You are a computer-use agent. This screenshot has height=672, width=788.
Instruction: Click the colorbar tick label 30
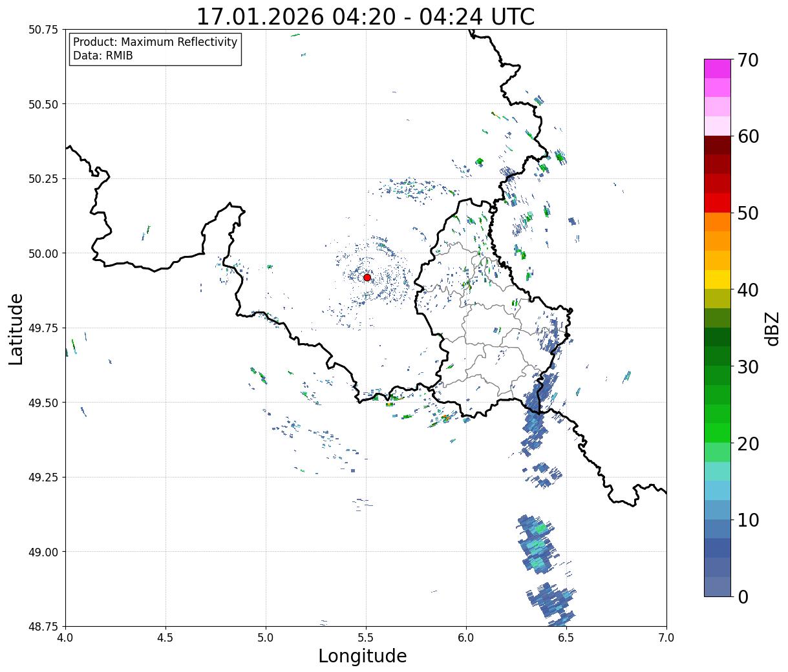[x=748, y=367]
